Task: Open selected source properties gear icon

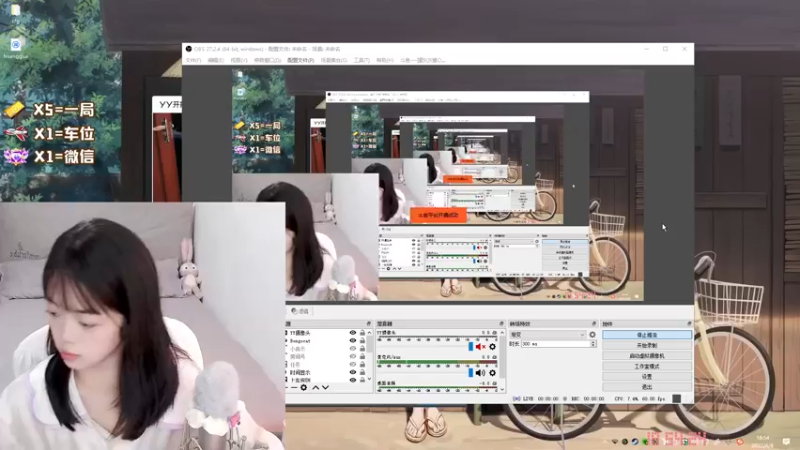Action: point(304,388)
